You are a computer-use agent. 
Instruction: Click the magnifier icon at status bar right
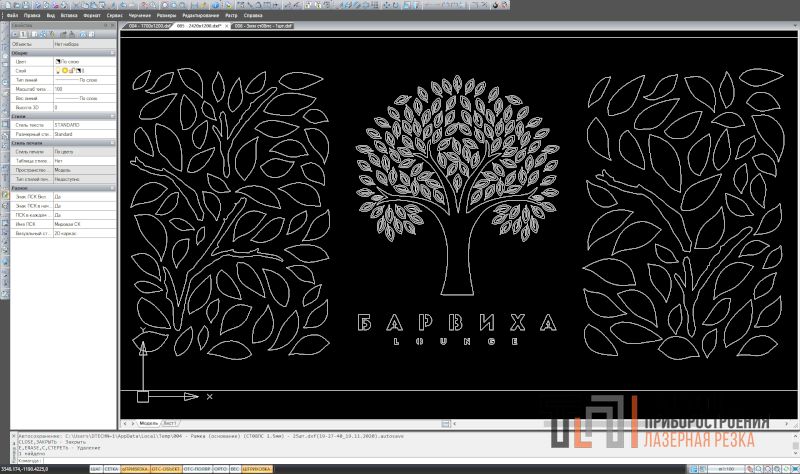point(759,469)
